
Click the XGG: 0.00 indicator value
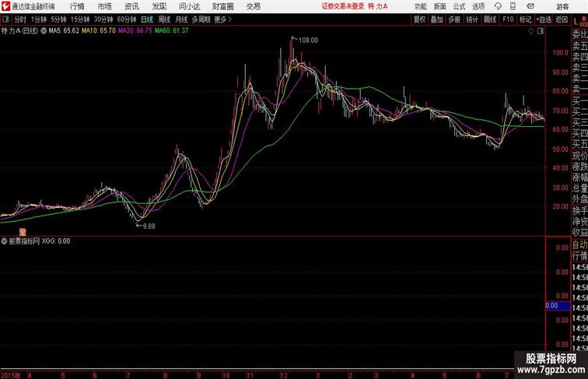coord(56,241)
